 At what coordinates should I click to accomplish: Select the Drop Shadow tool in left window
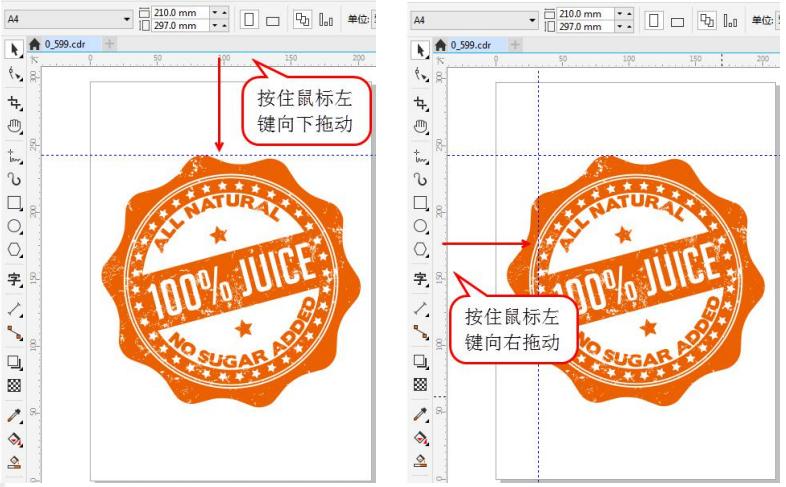pos(15,362)
